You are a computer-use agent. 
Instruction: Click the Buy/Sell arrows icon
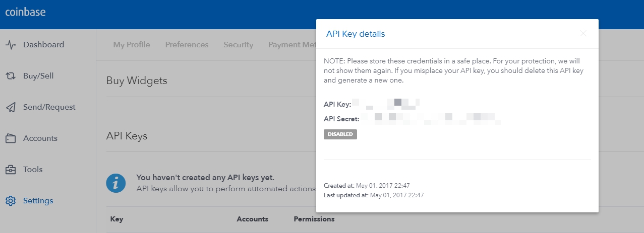click(11, 76)
